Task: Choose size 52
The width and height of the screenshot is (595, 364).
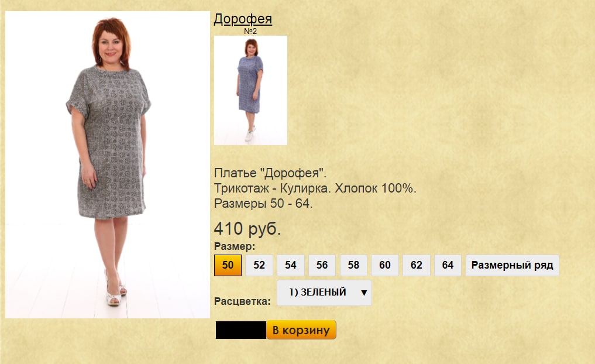Action: 259,265
